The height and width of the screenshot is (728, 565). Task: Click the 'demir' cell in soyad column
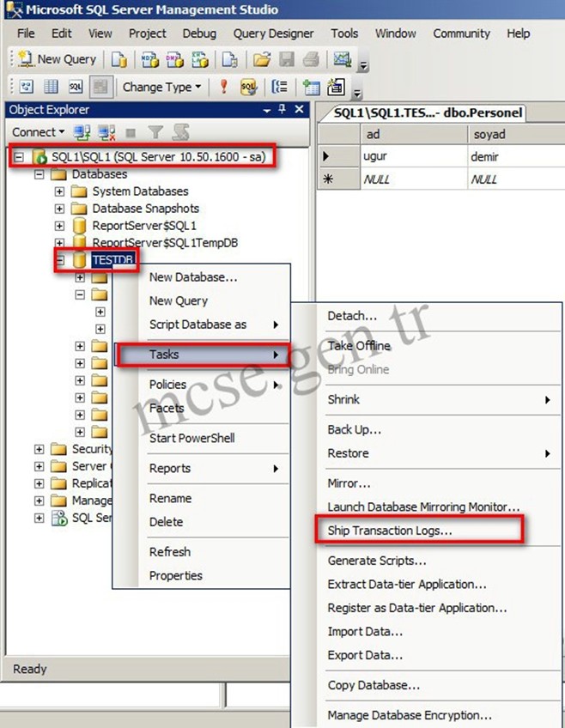click(516, 156)
